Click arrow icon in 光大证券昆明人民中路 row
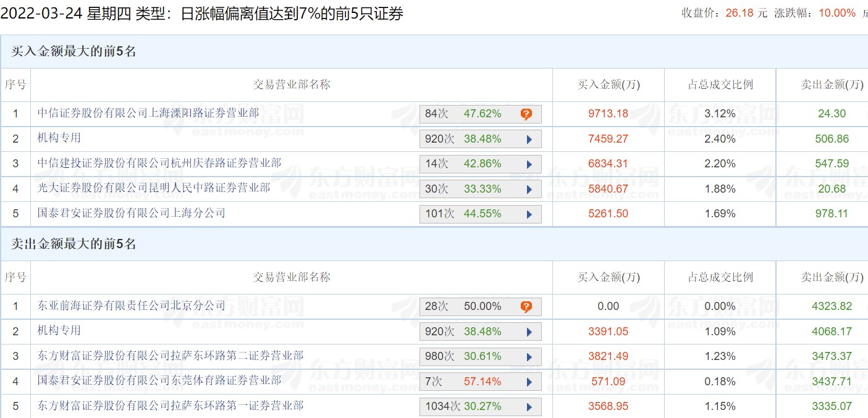Viewport: 868px width, 418px height. coord(529,190)
